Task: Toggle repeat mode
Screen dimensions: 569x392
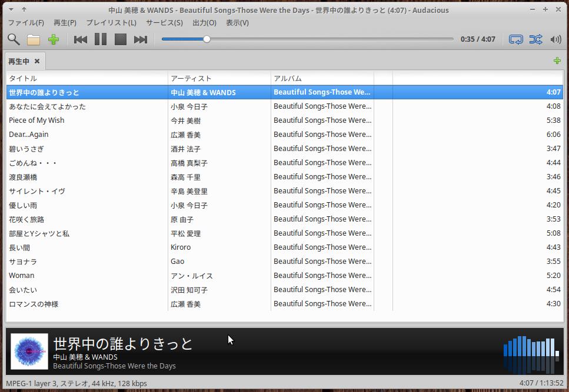Action: (x=515, y=39)
